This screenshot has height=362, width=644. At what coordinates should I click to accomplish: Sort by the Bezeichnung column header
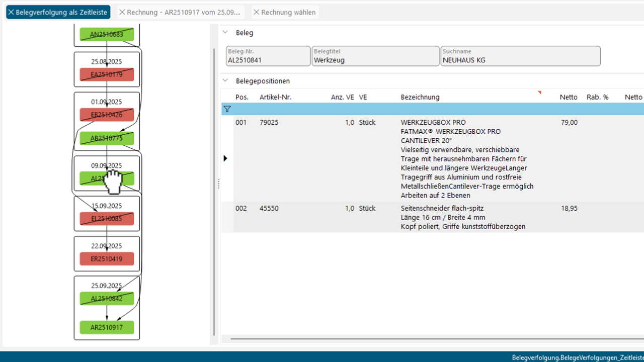pyautogui.click(x=420, y=97)
